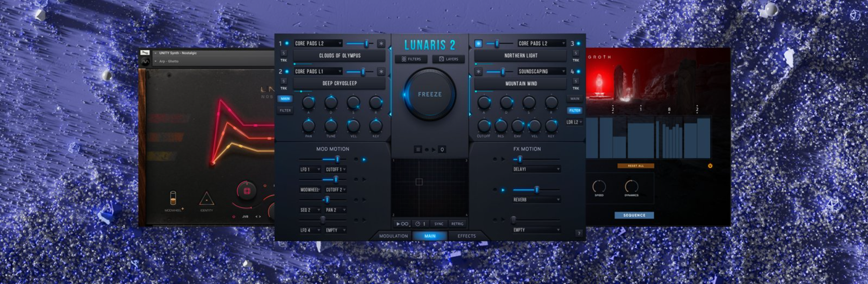Click the active play arrow on Reverb FX row
The height and width of the screenshot is (284, 868).
tap(503, 190)
